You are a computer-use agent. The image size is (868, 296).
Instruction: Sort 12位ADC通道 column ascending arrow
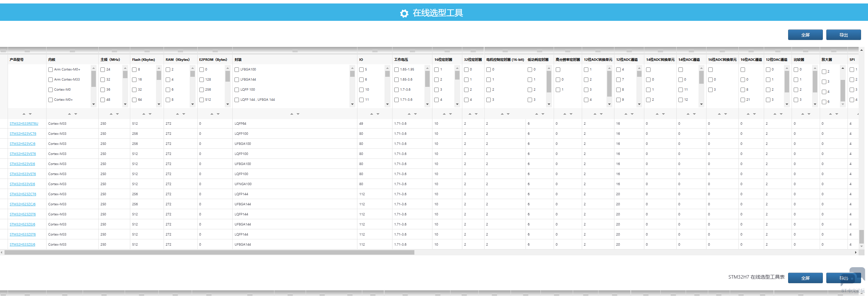point(626,114)
